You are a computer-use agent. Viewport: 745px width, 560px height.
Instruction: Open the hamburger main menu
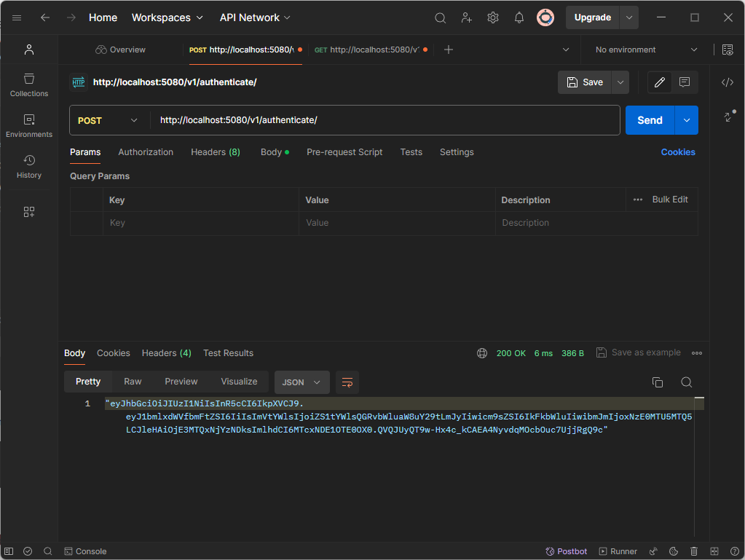(x=17, y=17)
